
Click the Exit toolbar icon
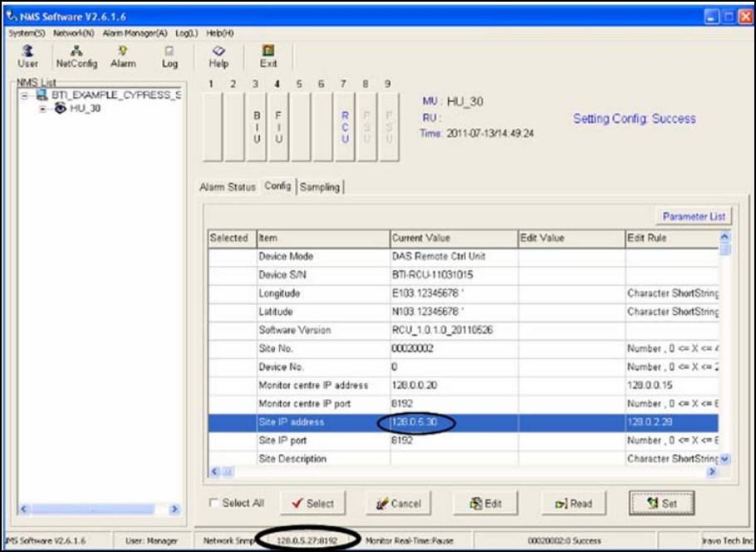[x=268, y=57]
